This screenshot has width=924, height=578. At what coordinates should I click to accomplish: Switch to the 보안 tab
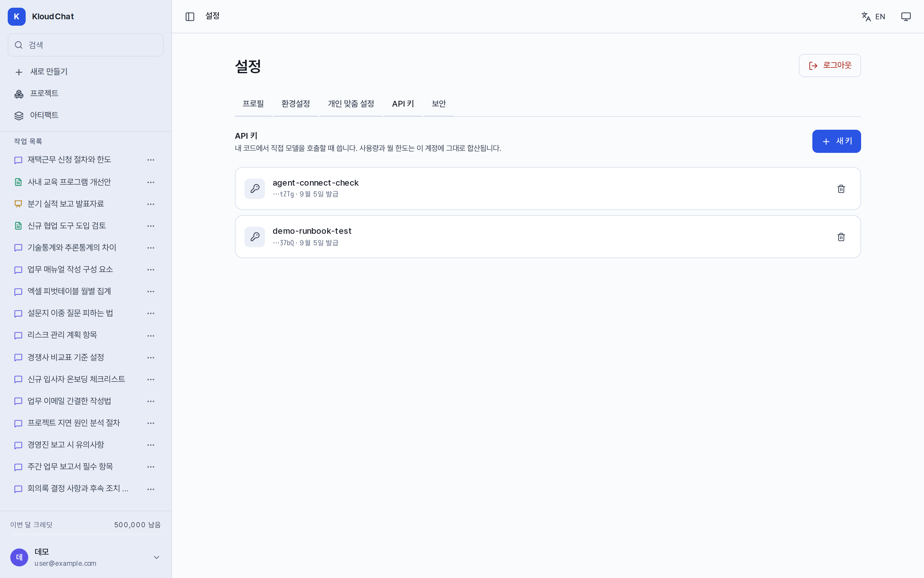click(x=439, y=104)
